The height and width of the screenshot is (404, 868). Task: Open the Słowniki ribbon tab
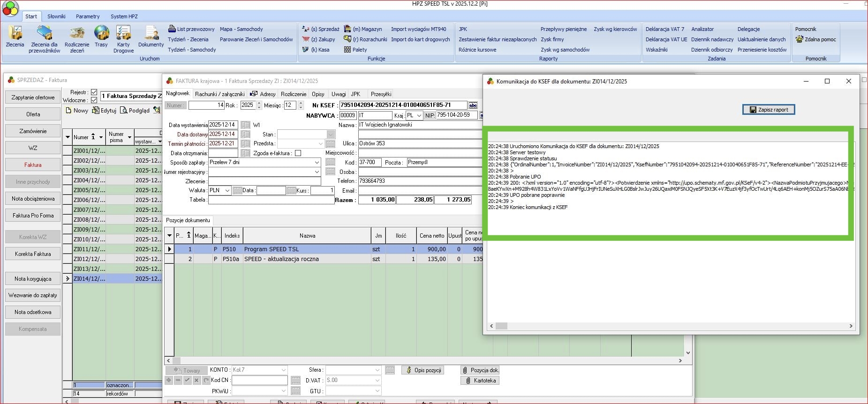coord(56,16)
